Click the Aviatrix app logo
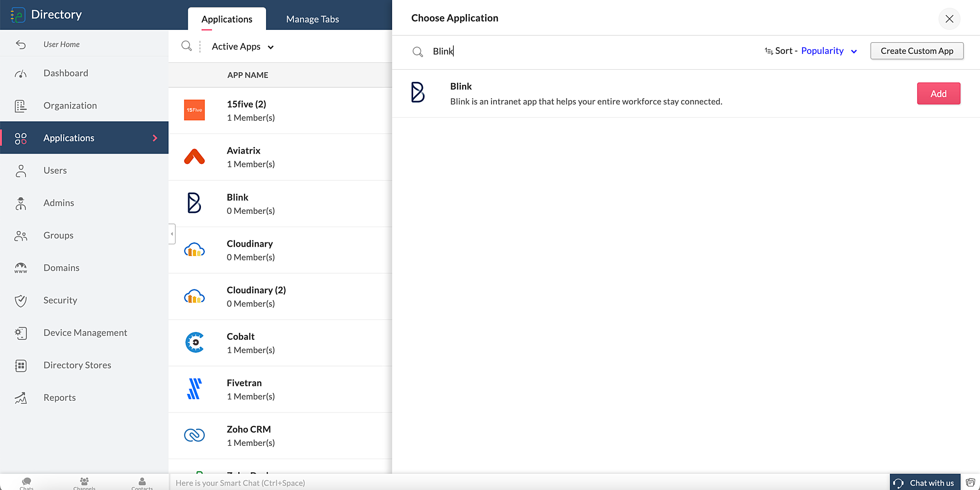Viewport: 980px width, 490px height. (x=195, y=156)
